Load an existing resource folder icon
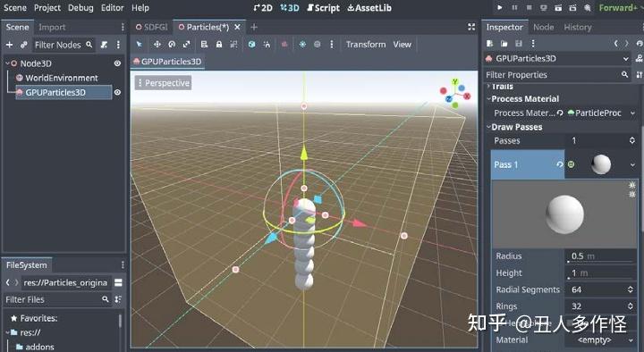 tap(504, 44)
